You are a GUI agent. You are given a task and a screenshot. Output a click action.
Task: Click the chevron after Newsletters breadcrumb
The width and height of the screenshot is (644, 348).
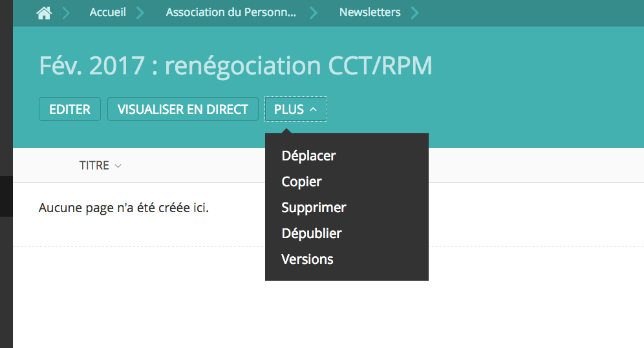(414, 13)
